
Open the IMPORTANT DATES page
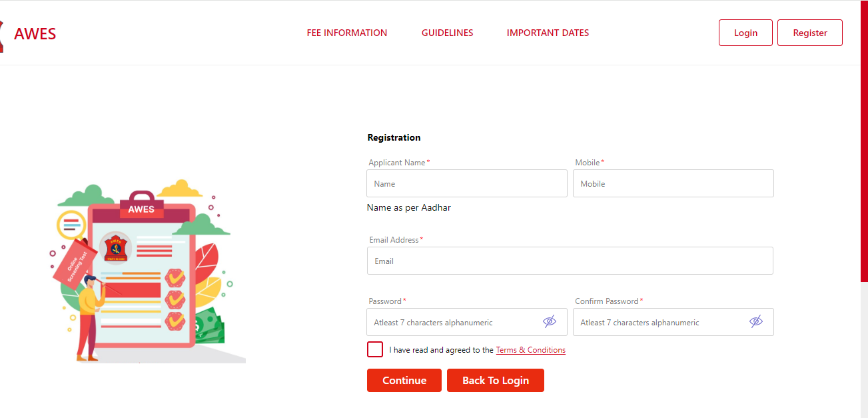(x=548, y=33)
